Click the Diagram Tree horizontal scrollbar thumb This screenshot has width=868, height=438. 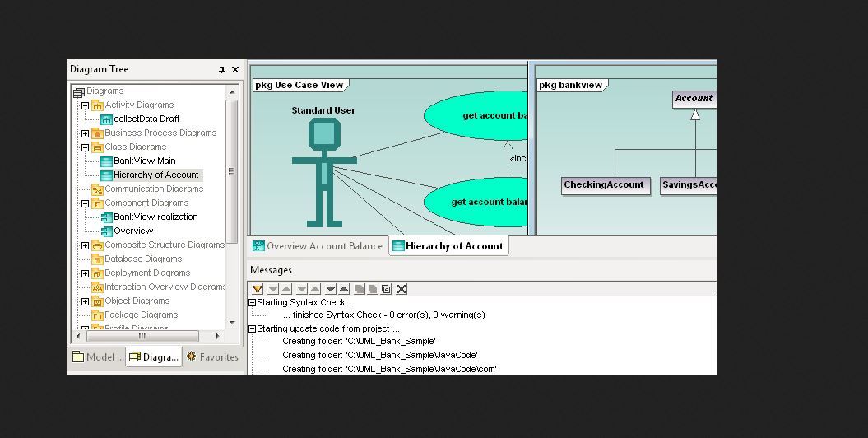(x=142, y=336)
